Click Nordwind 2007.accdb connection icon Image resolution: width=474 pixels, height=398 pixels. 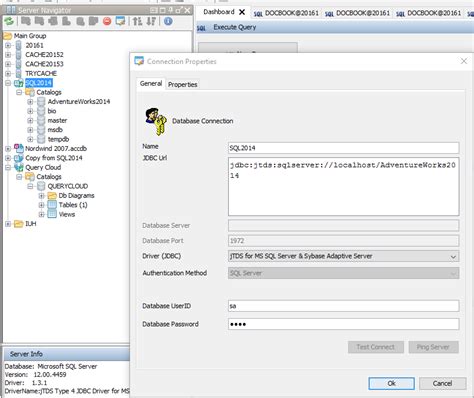19,148
